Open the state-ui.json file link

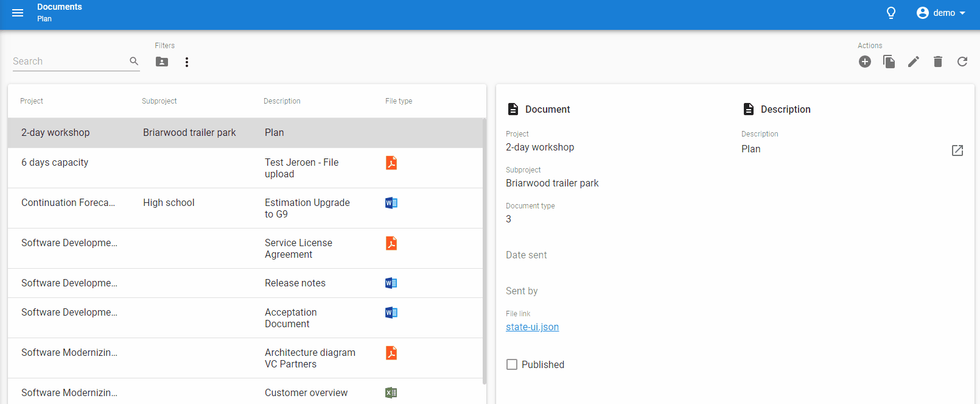tap(532, 327)
